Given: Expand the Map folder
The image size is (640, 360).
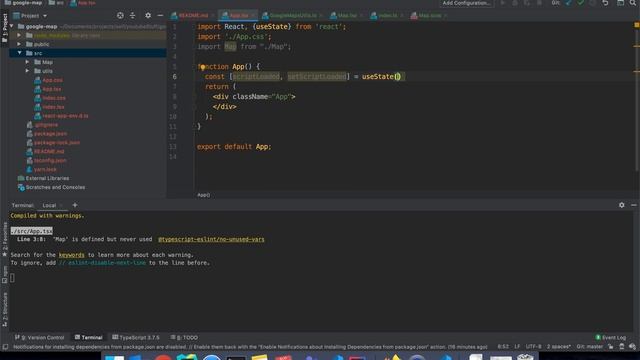Looking at the screenshot, I should (x=27, y=62).
